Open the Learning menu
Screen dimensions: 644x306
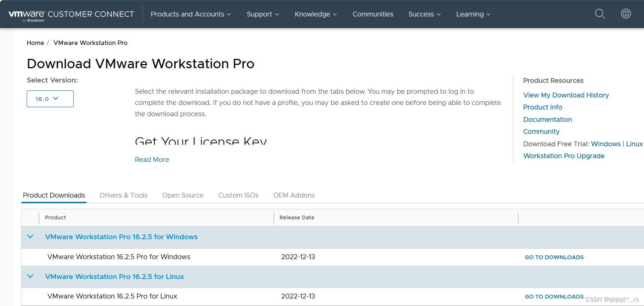pos(474,14)
